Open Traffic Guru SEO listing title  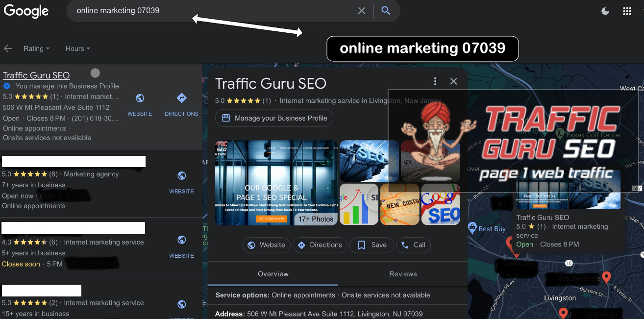click(x=36, y=75)
